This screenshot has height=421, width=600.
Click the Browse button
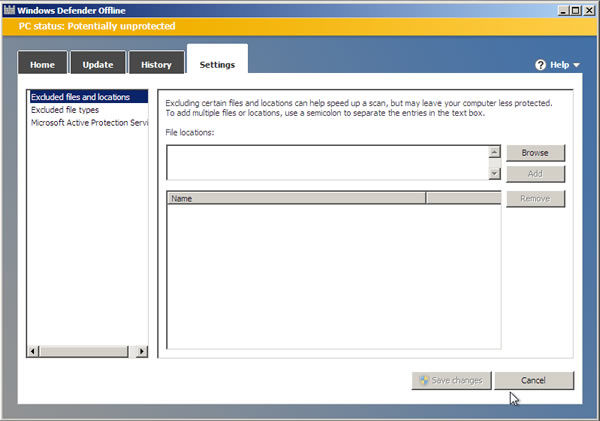point(535,153)
